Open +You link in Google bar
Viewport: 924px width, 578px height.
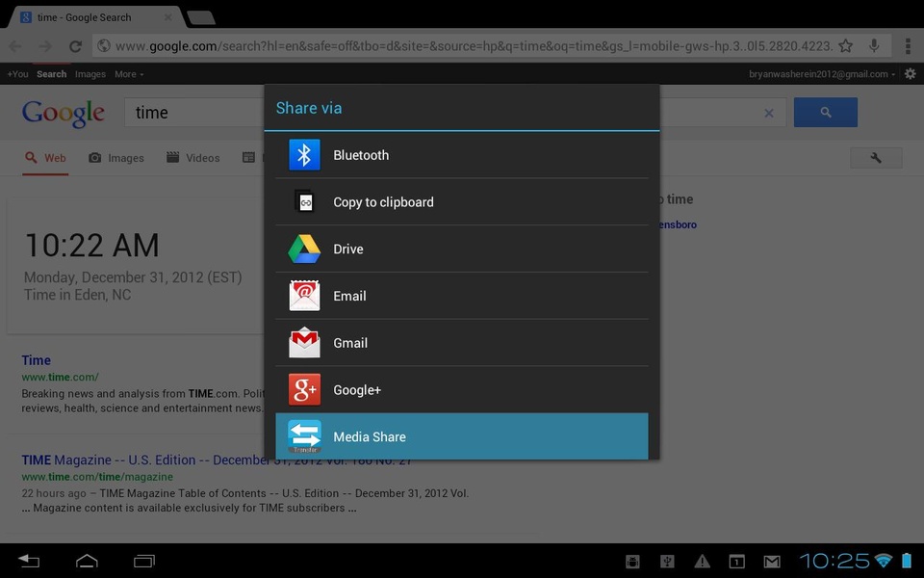(x=17, y=74)
